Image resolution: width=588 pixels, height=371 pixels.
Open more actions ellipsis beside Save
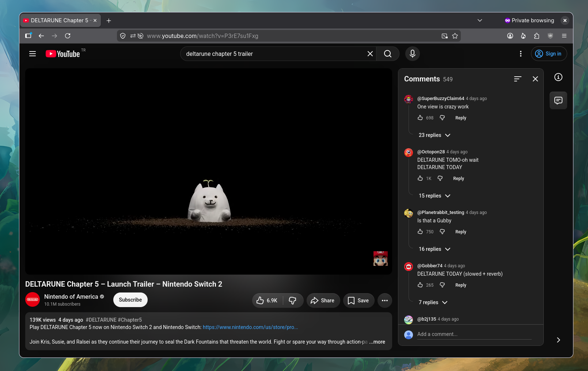click(x=384, y=301)
